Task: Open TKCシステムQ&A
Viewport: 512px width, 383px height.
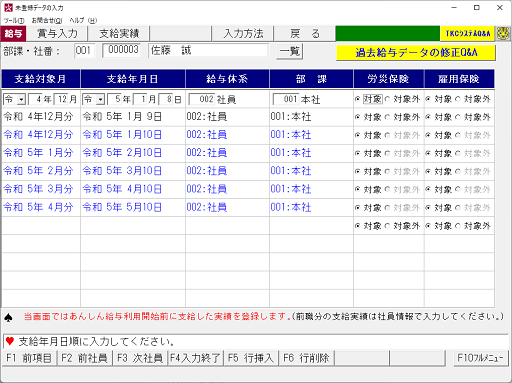Action: point(468,33)
